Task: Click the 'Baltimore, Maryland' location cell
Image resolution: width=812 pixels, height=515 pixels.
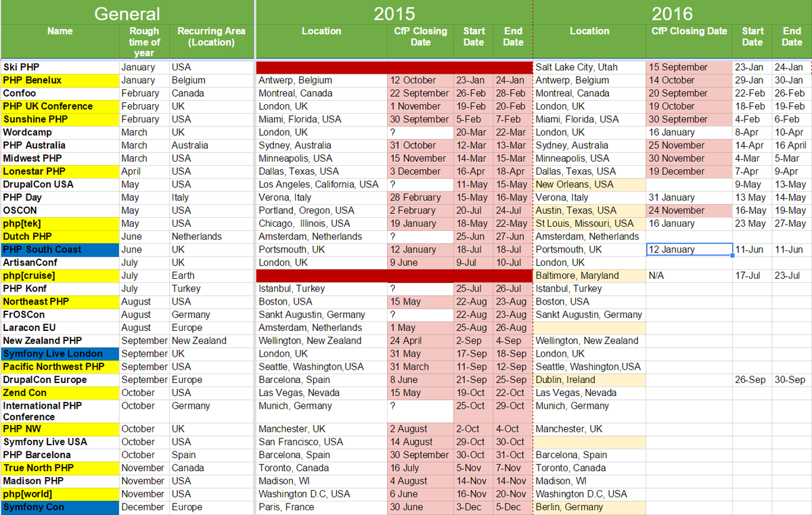Action: [589, 275]
